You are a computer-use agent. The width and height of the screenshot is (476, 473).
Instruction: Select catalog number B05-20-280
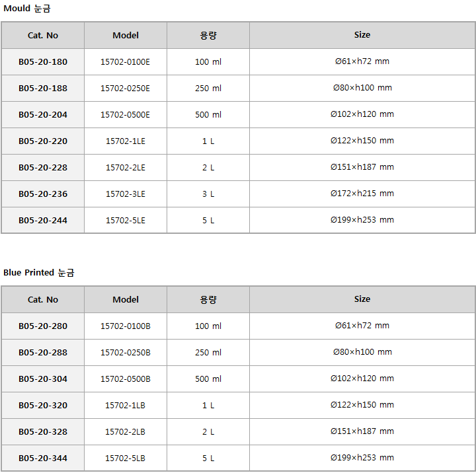tap(43, 326)
